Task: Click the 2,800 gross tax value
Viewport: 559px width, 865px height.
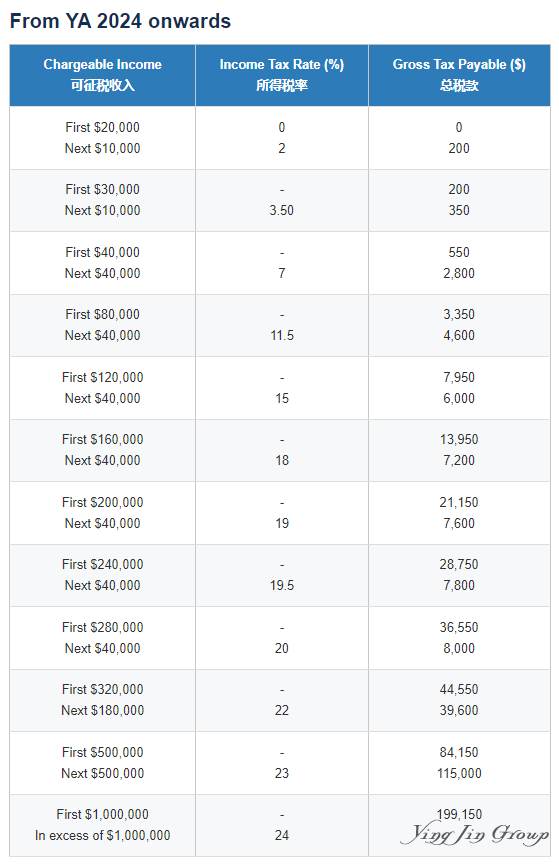Action: click(459, 274)
